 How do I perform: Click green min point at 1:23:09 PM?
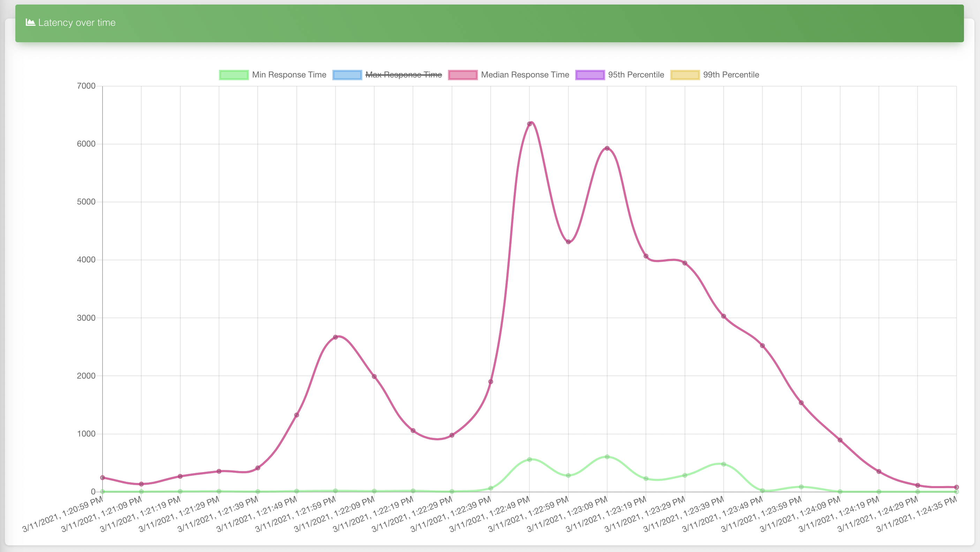pos(607,457)
